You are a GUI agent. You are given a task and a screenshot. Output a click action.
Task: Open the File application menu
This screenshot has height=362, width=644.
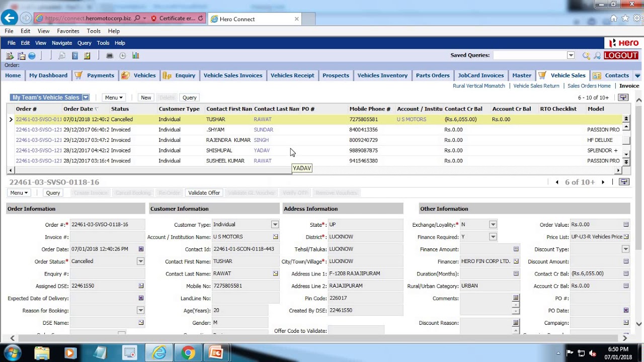pyautogui.click(x=11, y=43)
